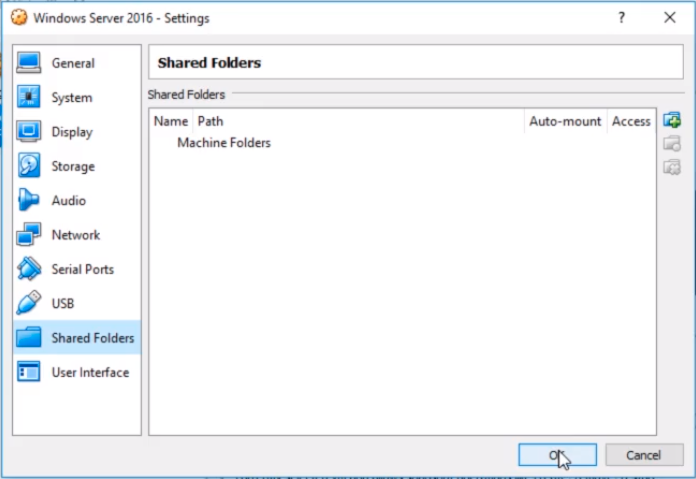Switch to the USB settings page
696x479 pixels.
pos(77,303)
